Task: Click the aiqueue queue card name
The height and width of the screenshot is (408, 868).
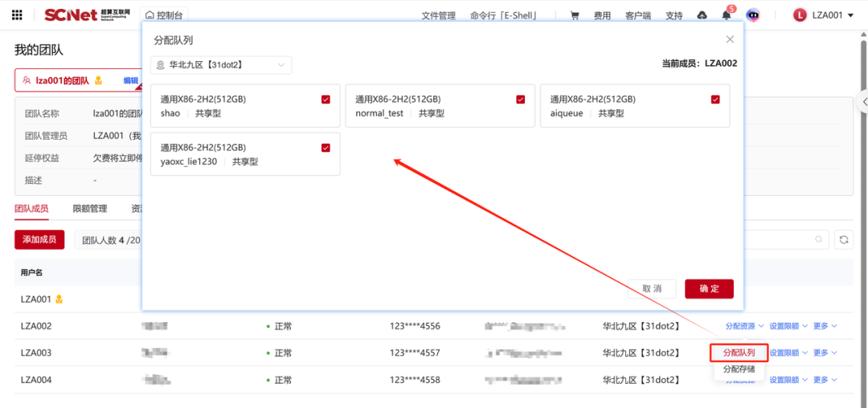Action: tap(567, 113)
